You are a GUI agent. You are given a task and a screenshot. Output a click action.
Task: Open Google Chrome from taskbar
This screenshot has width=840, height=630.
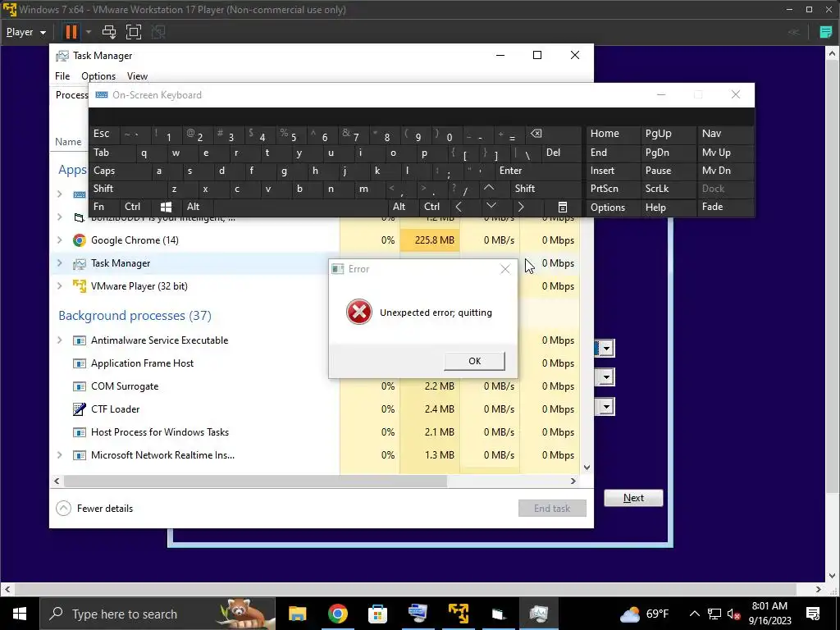[x=337, y=614]
